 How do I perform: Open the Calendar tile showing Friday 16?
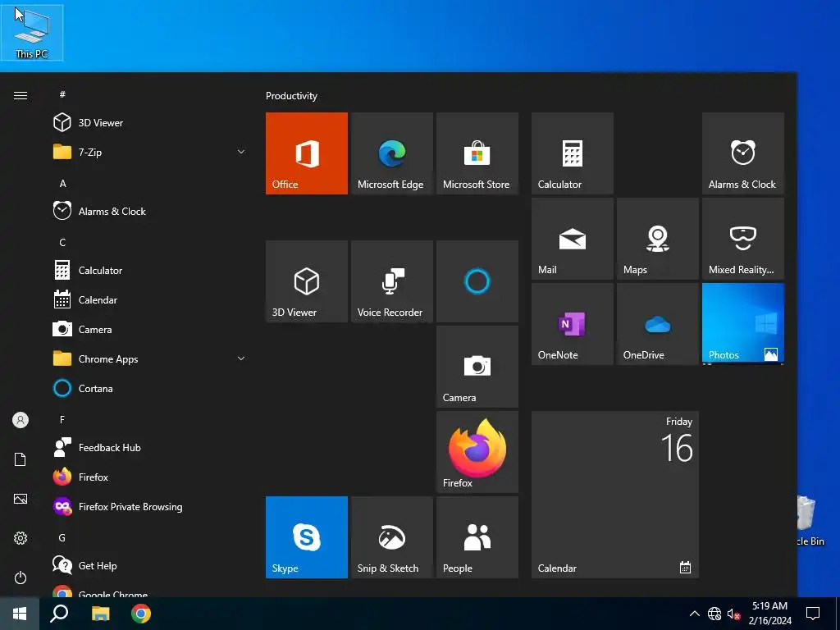point(615,495)
